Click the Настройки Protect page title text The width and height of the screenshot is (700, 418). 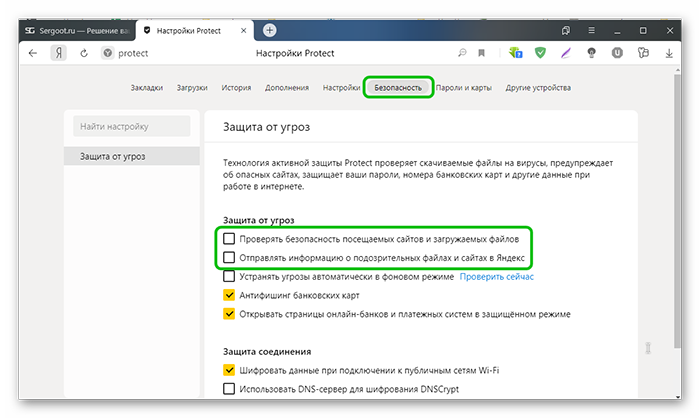point(295,53)
